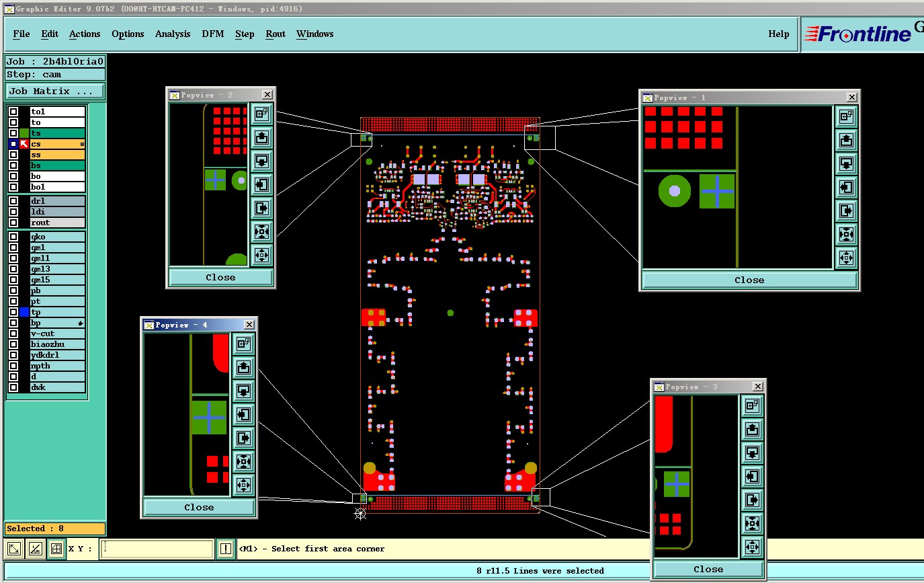This screenshot has height=583, width=924.
Task: Toggle display checkbox for layer cs
Action: point(13,144)
